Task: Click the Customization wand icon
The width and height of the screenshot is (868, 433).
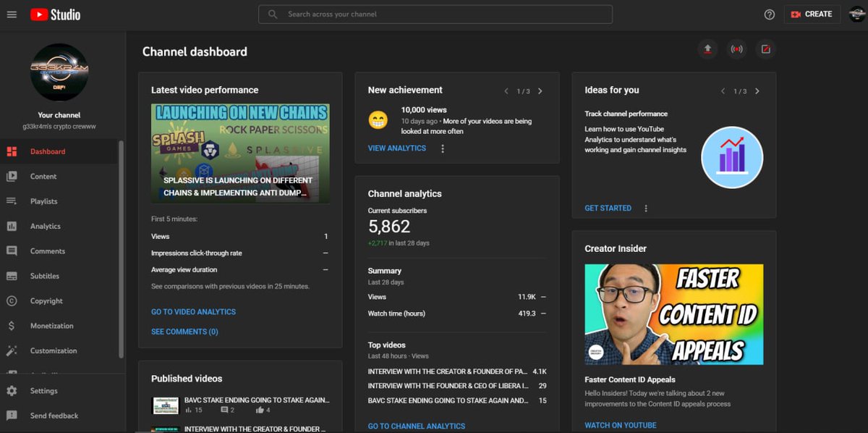Action: coord(12,350)
